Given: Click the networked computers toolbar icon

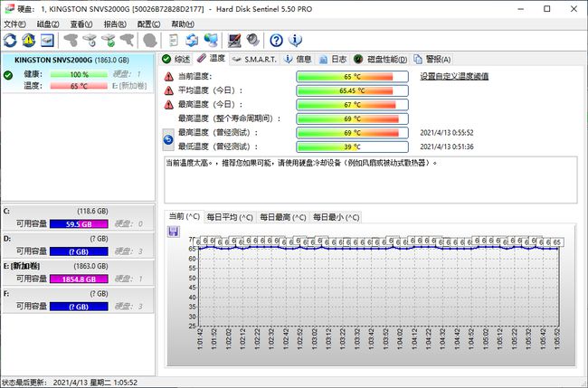Looking at the screenshot, I should 211,40.
